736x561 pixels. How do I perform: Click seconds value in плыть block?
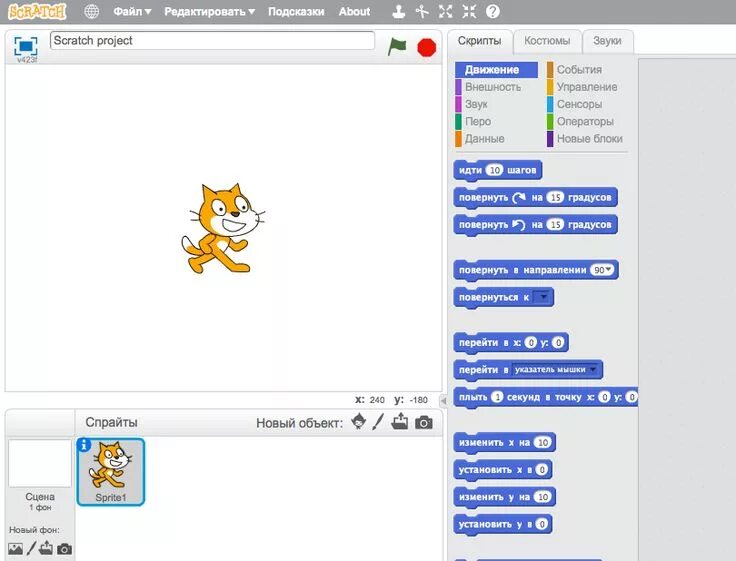[497, 397]
